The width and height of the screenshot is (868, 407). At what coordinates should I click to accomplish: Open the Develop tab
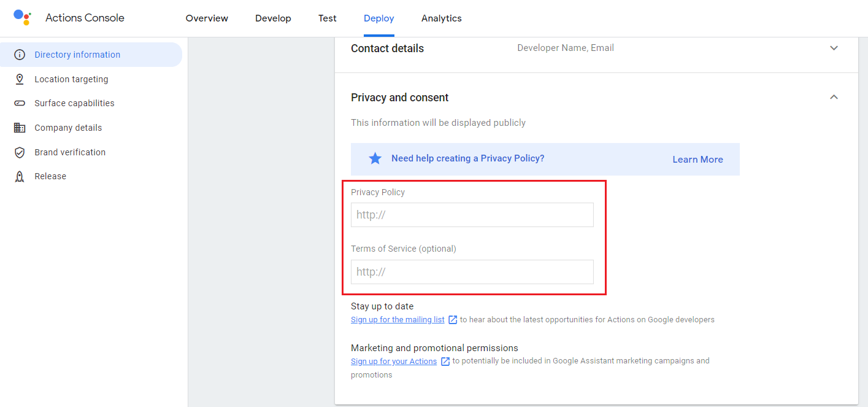273,18
